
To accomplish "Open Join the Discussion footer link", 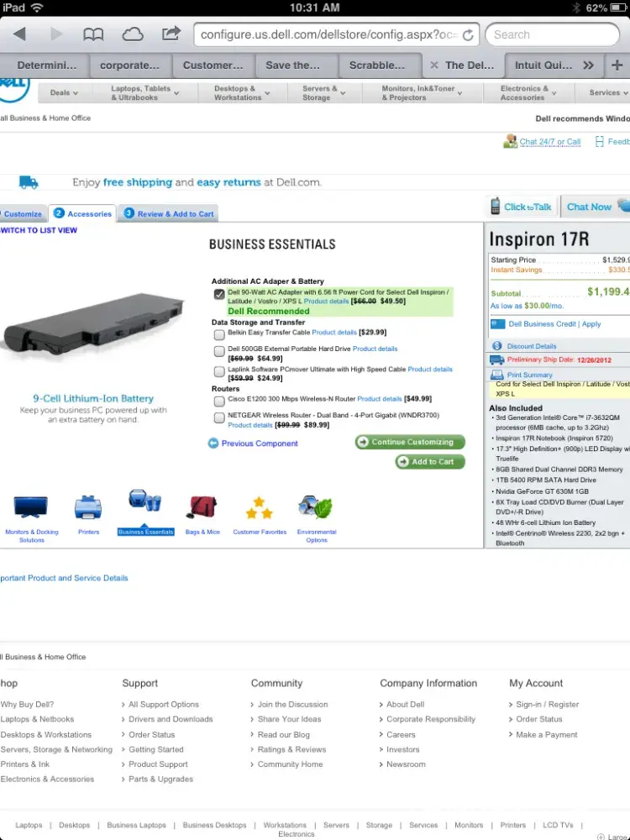I will tap(292, 705).
